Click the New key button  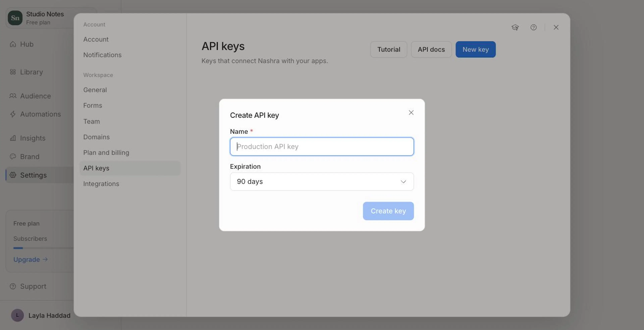coord(475,49)
